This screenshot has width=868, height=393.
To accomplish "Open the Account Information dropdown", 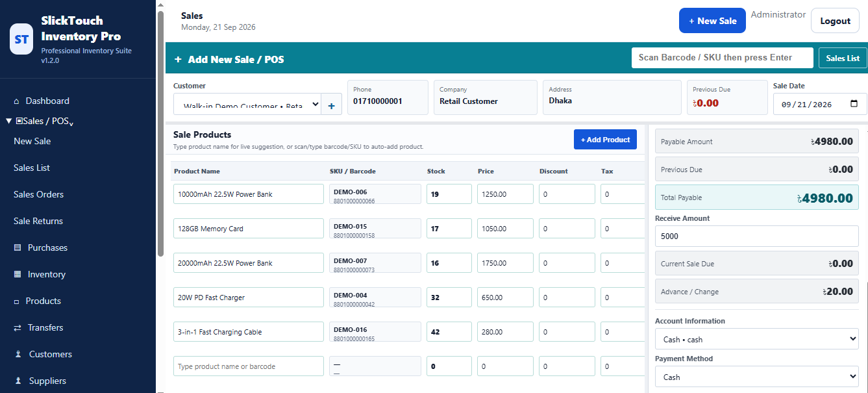I will pyautogui.click(x=757, y=339).
